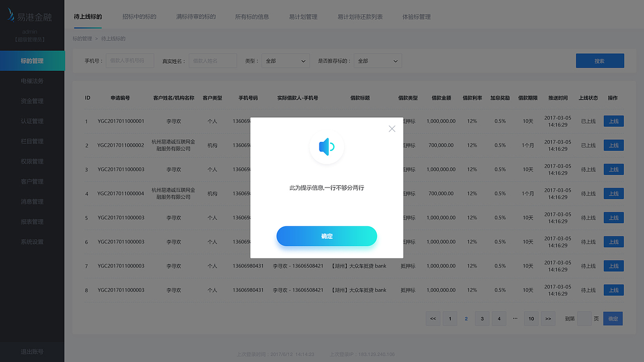This screenshot has height=362, width=644.
Task: Open the 类型 dropdown showing 全部
Action: pyautogui.click(x=285, y=60)
